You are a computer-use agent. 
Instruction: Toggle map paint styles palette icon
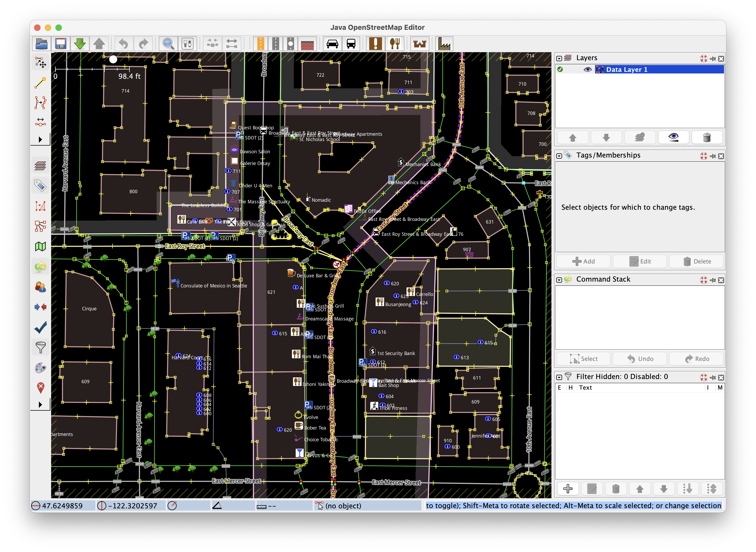40,368
